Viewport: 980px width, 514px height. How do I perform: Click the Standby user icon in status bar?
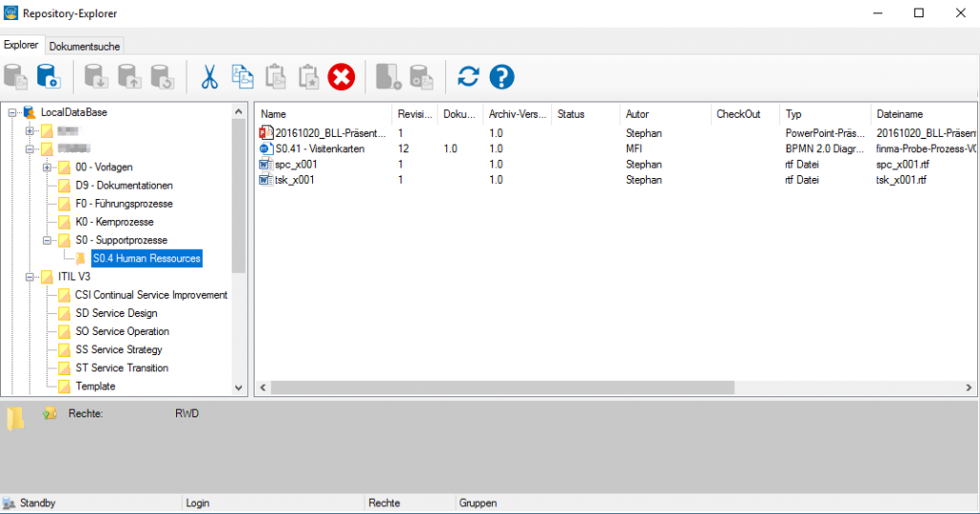point(9,503)
